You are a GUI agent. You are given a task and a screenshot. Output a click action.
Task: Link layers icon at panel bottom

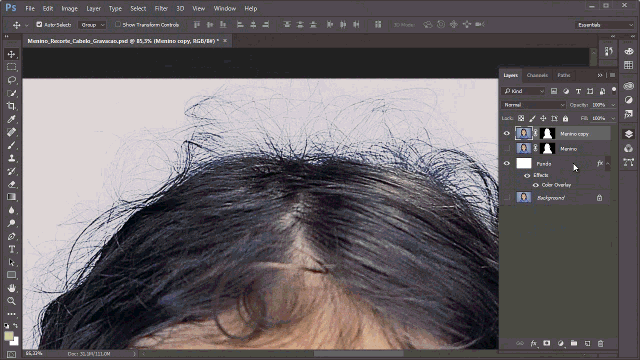[x=520, y=344]
